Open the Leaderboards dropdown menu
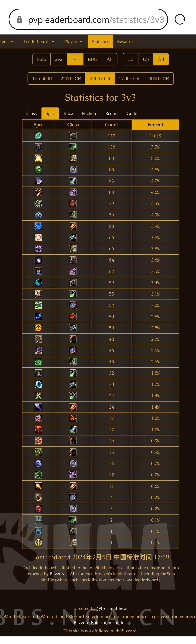This screenshot has height=644, width=196. 39,41
